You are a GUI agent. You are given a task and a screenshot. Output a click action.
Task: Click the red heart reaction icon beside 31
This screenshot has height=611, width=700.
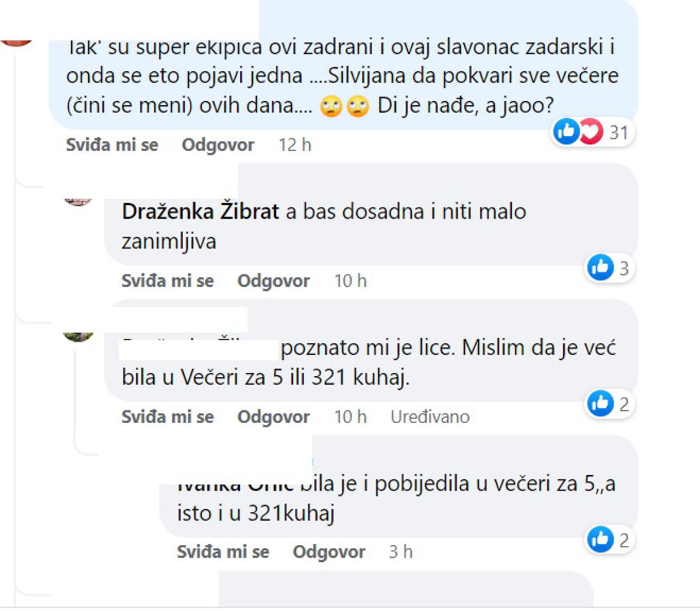tap(590, 132)
